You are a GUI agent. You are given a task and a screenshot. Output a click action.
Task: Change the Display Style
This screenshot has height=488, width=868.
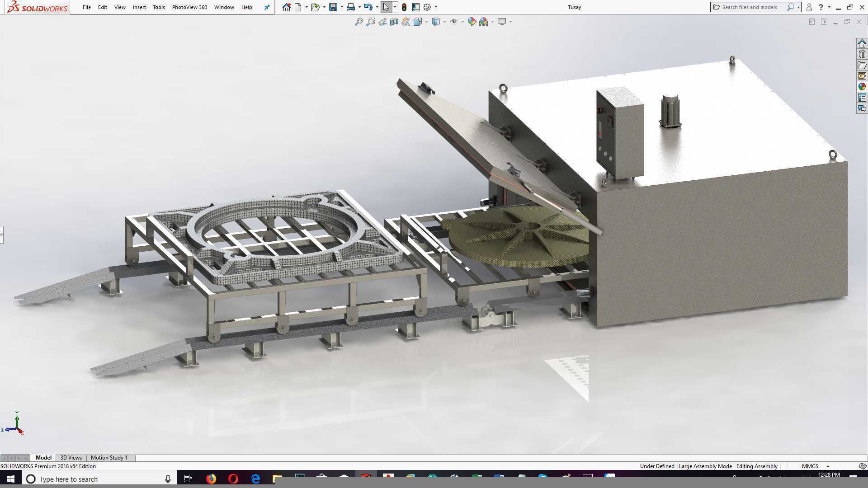coord(436,22)
